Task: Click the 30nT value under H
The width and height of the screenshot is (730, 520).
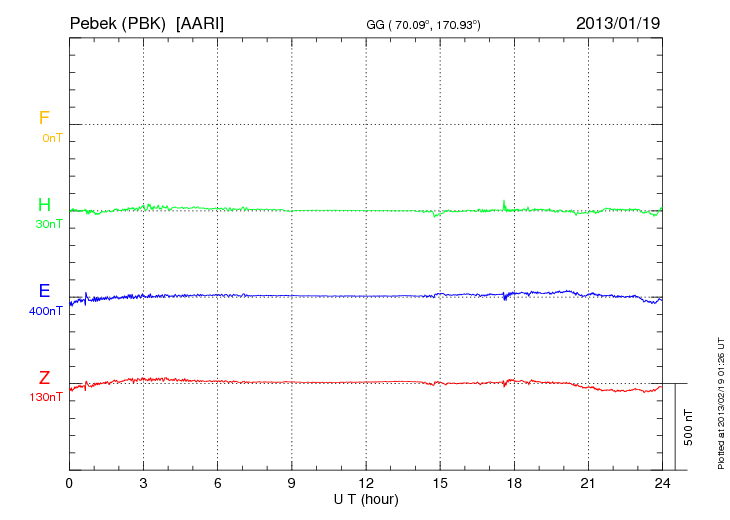Action: (49, 225)
